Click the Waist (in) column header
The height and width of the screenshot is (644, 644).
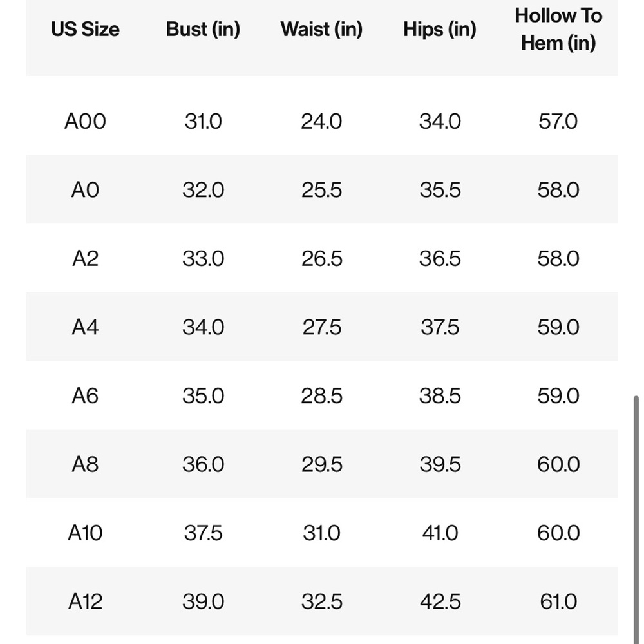point(321,30)
